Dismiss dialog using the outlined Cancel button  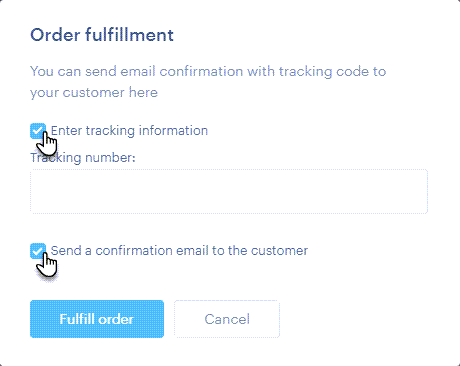click(227, 319)
